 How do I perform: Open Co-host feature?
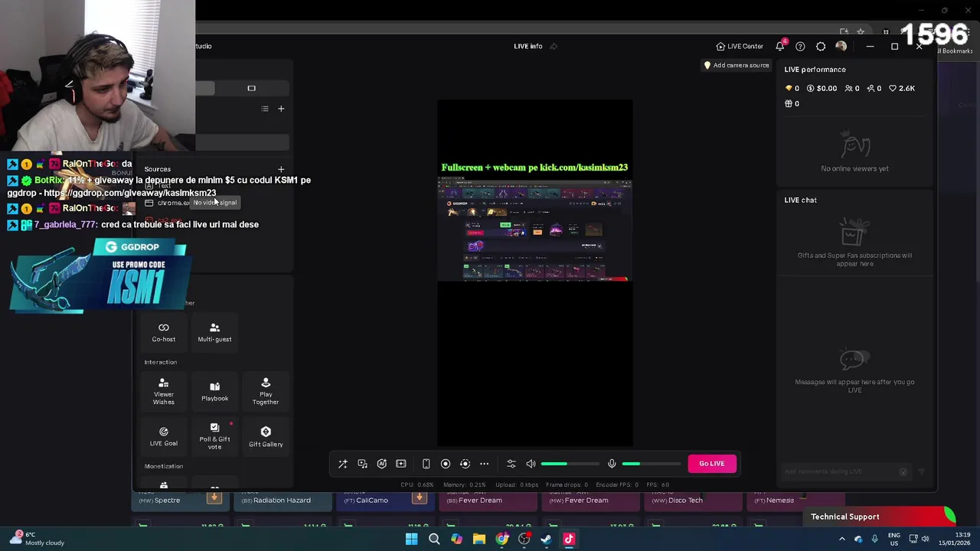163,332
